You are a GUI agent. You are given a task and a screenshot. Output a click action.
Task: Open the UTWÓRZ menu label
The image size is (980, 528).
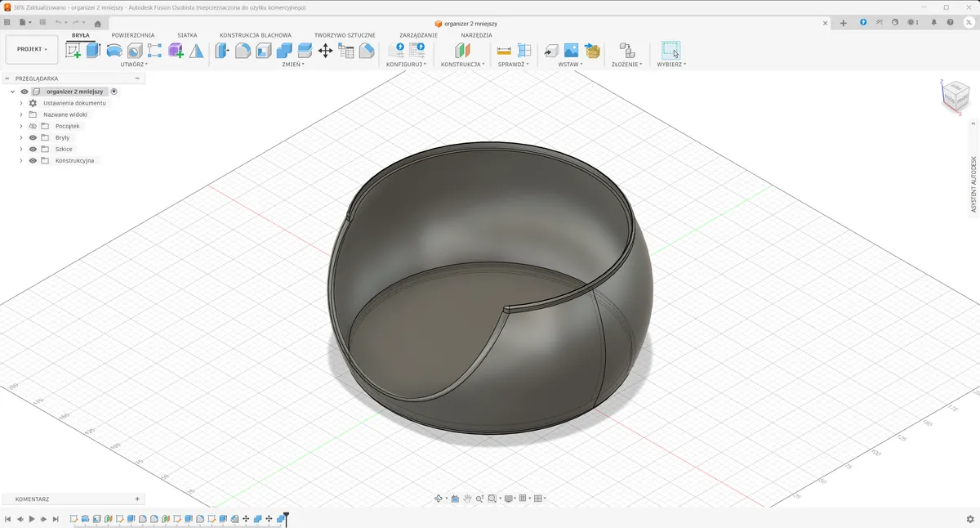tap(133, 64)
